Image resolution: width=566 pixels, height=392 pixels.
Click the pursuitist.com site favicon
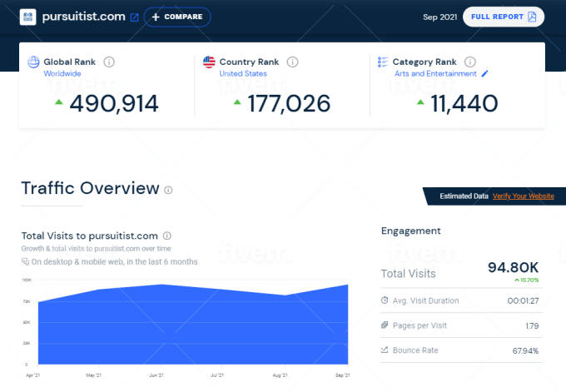tap(27, 17)
